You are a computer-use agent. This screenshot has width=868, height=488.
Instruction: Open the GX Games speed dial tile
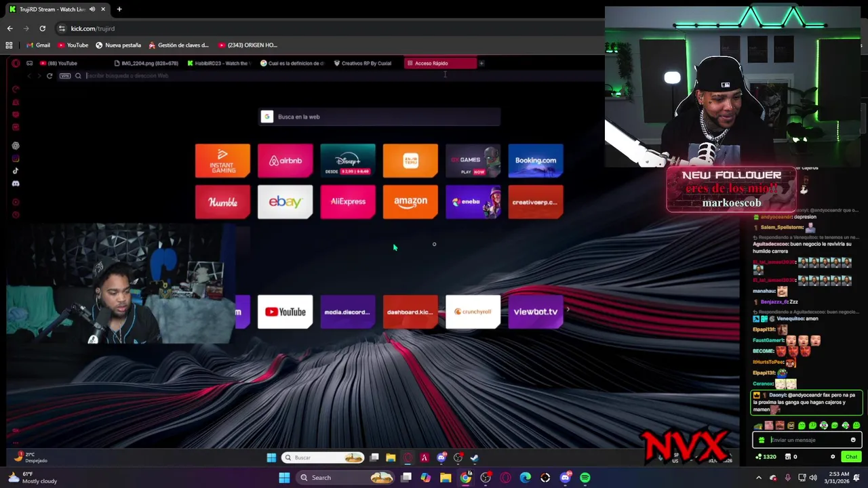click(x=473, y=161)
